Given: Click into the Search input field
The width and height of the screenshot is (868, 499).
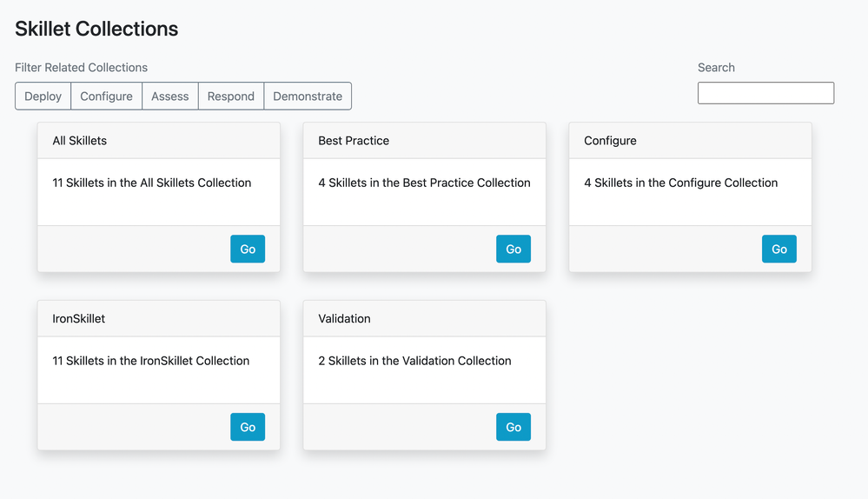Looking at the screenshot, I should [x=765, y=93].
